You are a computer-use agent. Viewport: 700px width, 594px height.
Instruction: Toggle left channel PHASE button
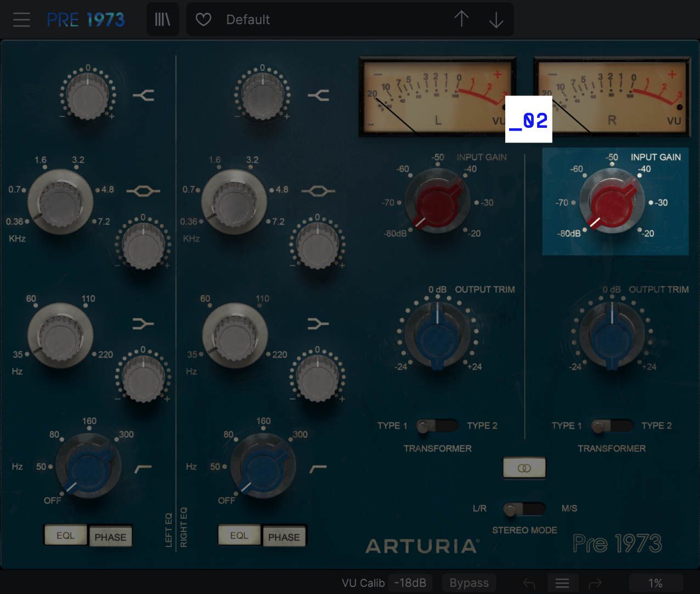110,537
